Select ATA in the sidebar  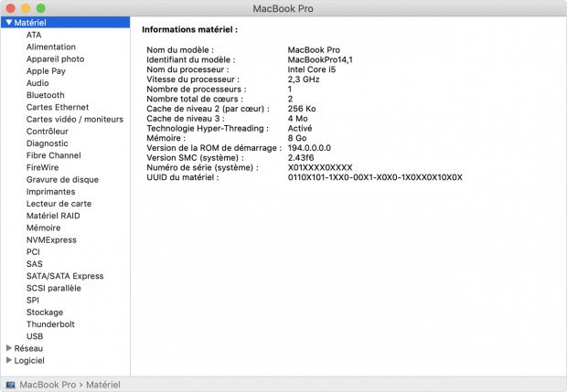coord(34,35)
